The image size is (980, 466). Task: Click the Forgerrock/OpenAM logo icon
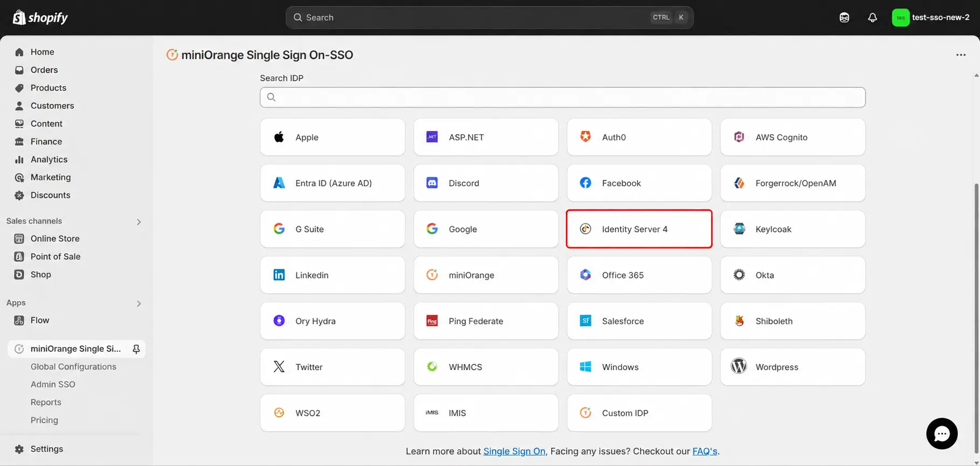point(739,183)
